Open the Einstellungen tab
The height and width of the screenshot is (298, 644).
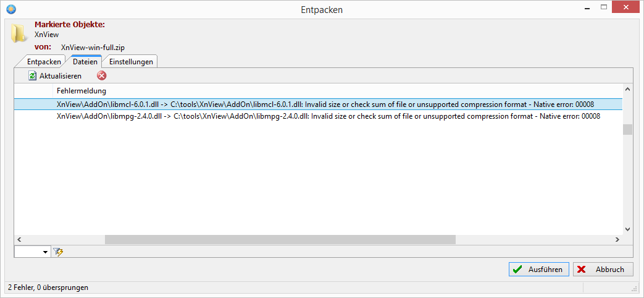[131, 62]
